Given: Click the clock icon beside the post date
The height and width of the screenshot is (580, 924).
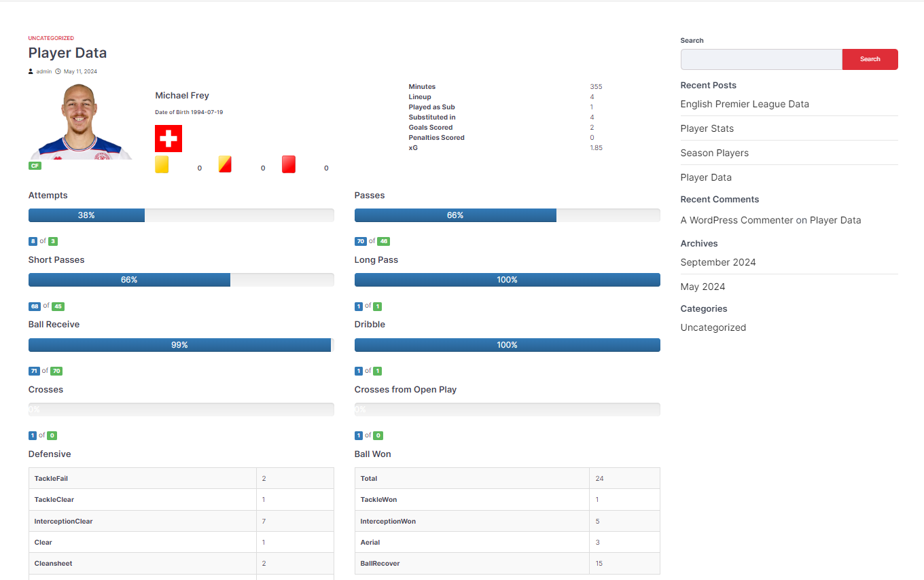Looking at the screenshot, I should (x=58, y=71).
